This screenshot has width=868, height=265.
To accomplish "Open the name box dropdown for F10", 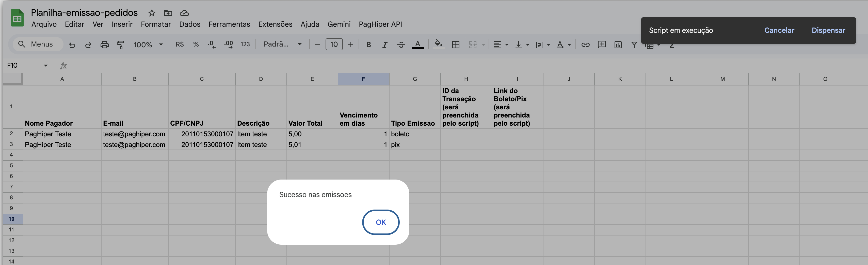I will click(45, 66).
